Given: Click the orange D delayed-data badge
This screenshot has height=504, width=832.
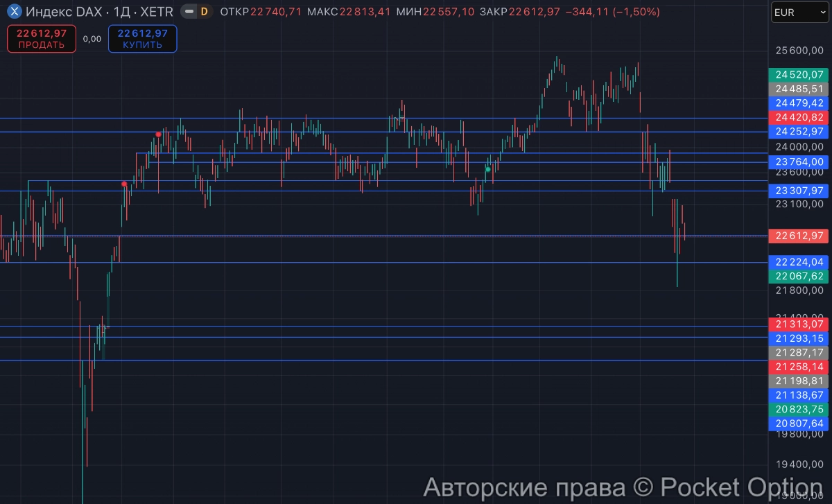Looking at the screenshot, I should coord(204,12).
